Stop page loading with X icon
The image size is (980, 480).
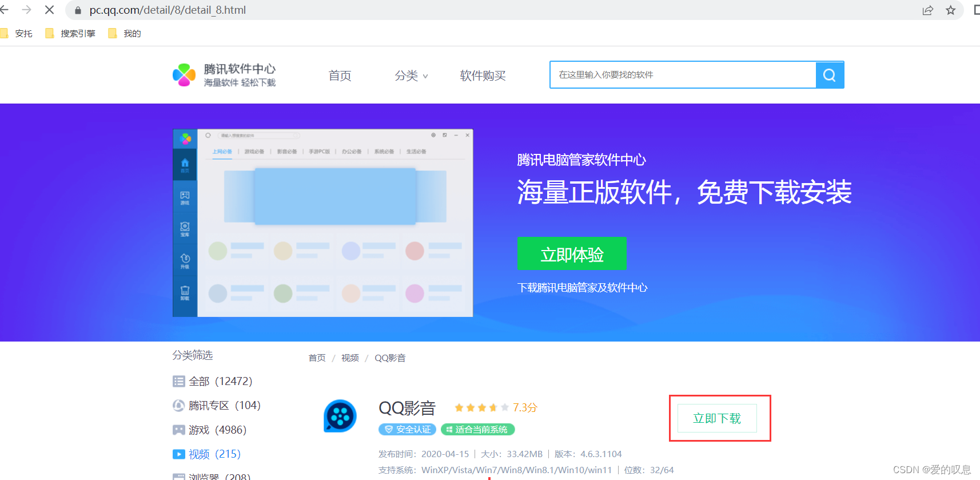(49, 10)
